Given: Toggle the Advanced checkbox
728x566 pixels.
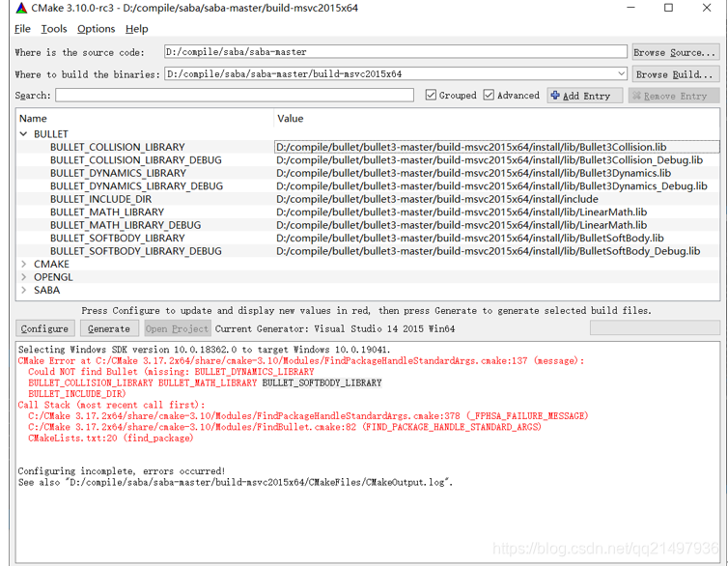Looking at the screenshot, I should (x=489, y=96).
